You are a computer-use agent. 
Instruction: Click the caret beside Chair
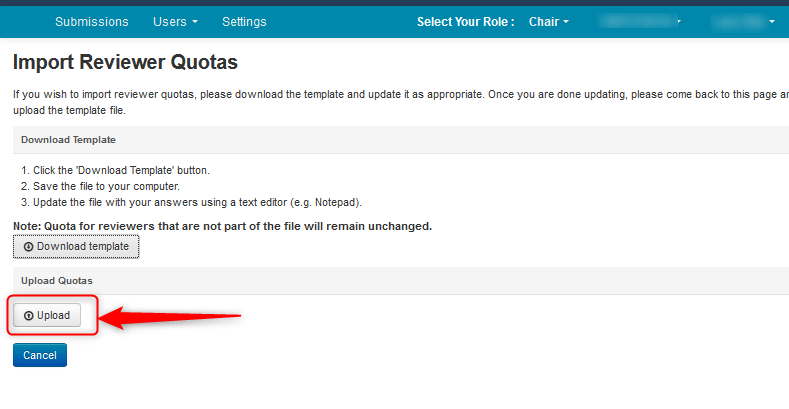(x=566, y=22)
